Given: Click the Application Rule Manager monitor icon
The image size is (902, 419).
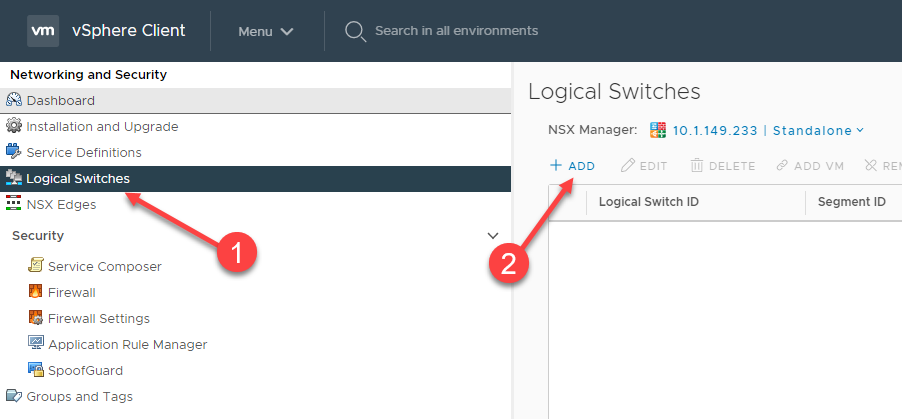Looking at the screenshot, I should 36,344.
